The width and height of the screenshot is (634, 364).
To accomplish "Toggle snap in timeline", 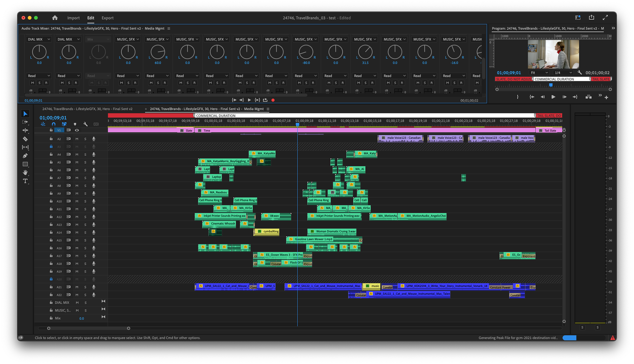I will point(53,124).
